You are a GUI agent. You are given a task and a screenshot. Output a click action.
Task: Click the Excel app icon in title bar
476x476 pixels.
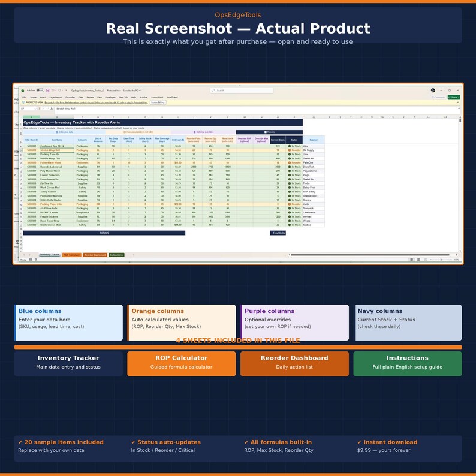click(x=22, y=91)
